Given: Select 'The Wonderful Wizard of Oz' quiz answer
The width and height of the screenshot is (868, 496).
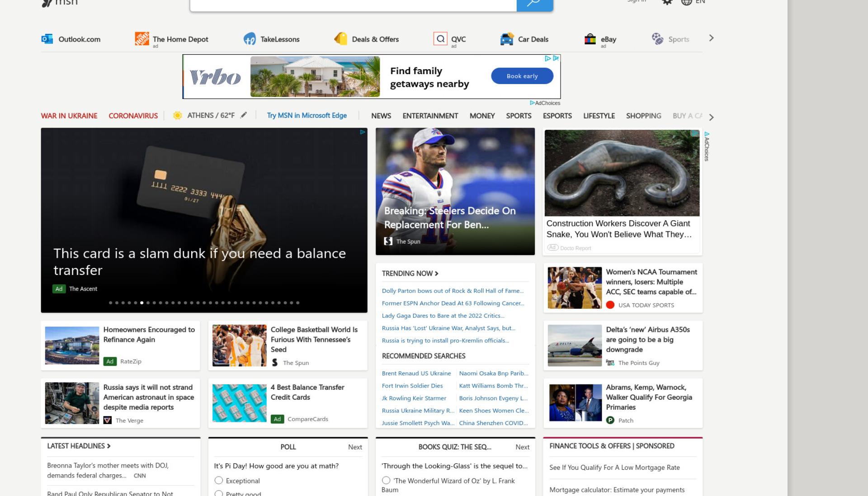Looking at the screenshot, I should (x=386, y=480).
